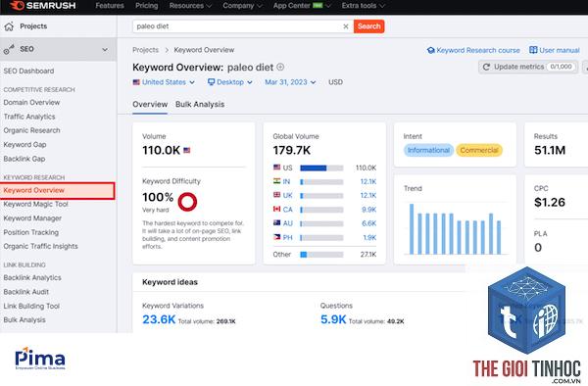588x386 pixels.
Task: Click the Informational intent badge
Action: (428, 150)
